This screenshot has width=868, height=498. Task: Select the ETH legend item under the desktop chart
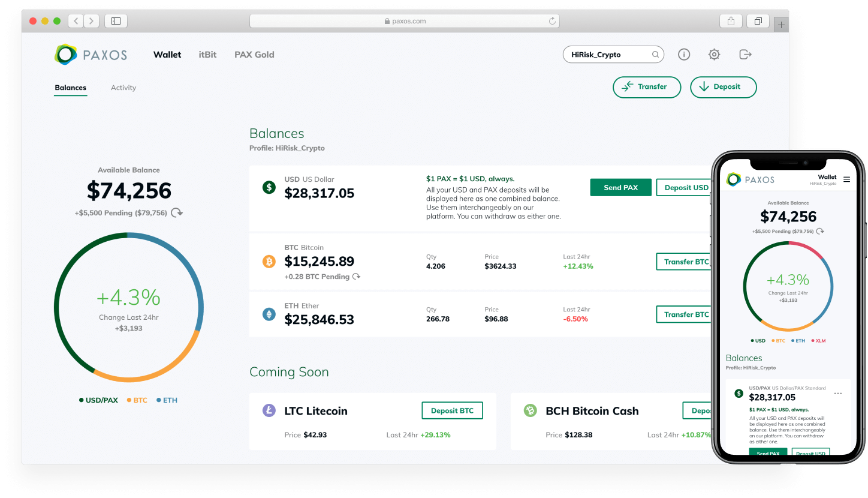tap(167, 400)
